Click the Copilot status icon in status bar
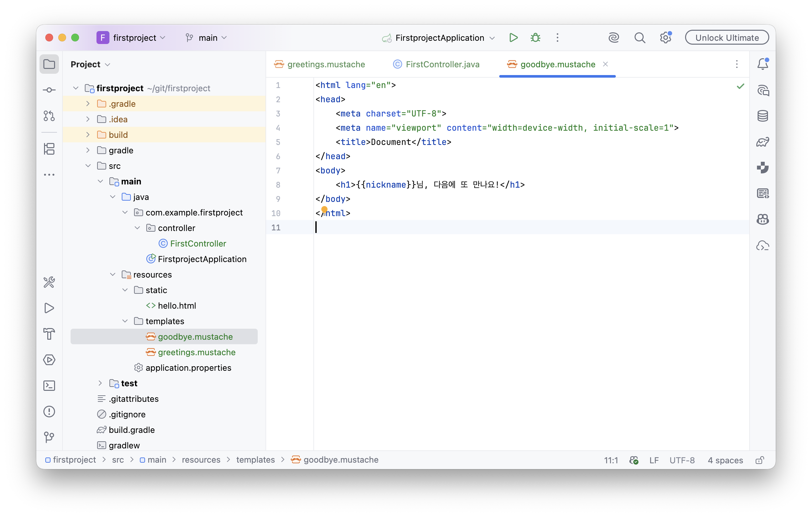Screen dimensions: 812x517 634,460
